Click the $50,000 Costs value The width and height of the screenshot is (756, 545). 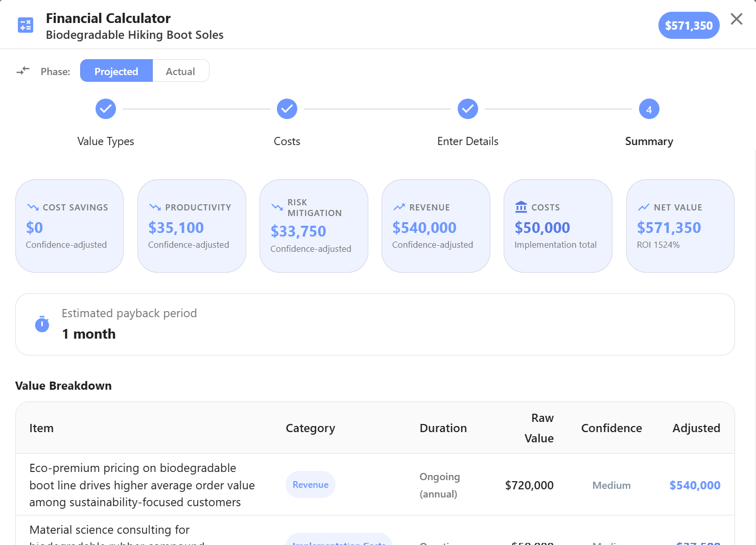542,228
